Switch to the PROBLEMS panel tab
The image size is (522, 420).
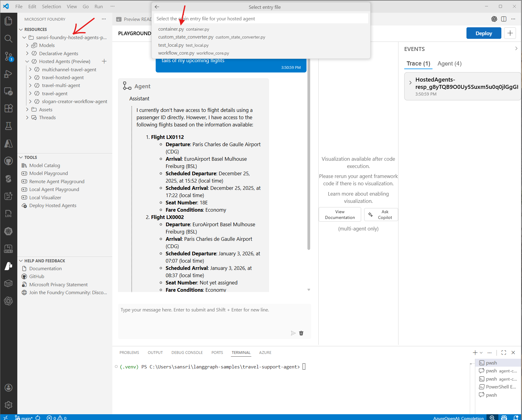click(x=129, y=352)
